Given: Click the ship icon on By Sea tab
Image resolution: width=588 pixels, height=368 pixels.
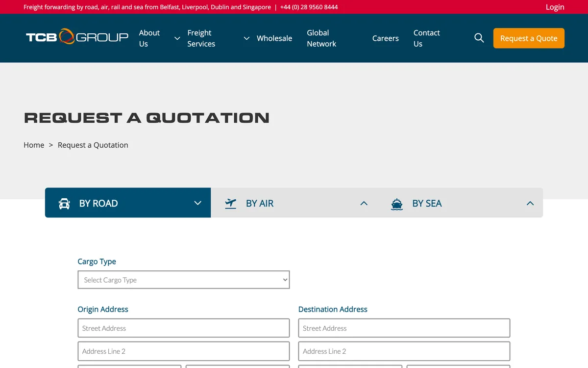Looking at the screenshot, I should tap(397, 204).
